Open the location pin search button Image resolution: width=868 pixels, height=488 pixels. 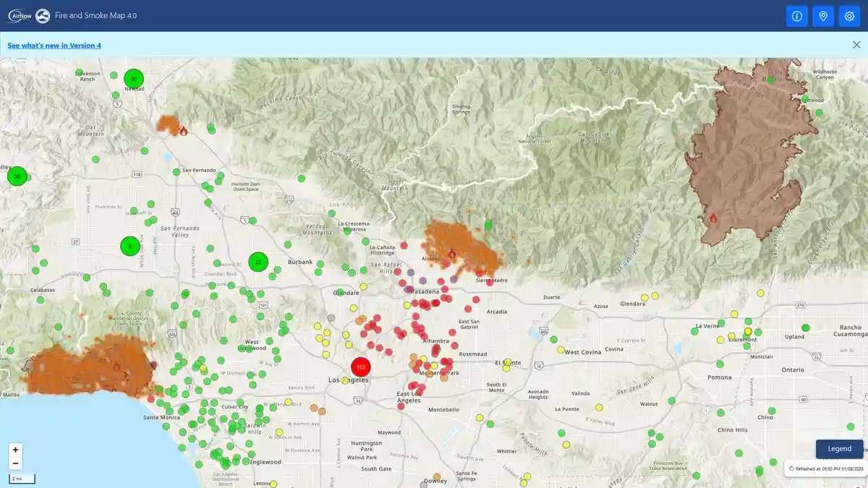point(823,16)
